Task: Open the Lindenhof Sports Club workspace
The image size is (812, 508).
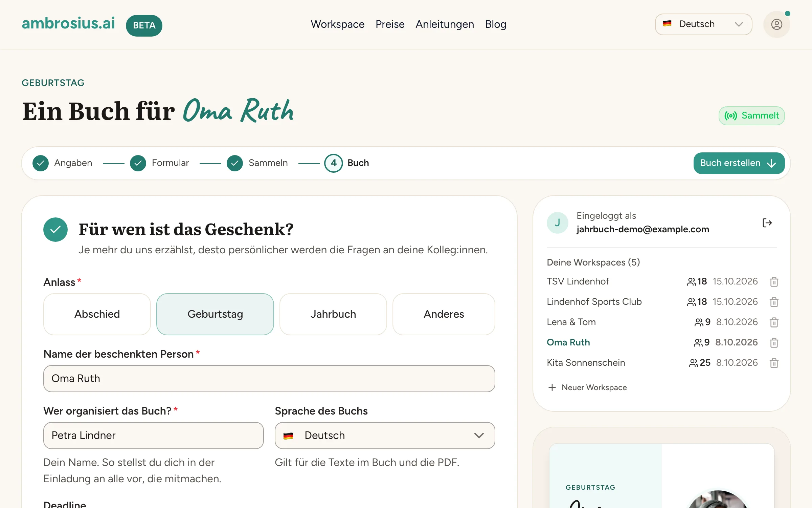Action: coord(594,302)
